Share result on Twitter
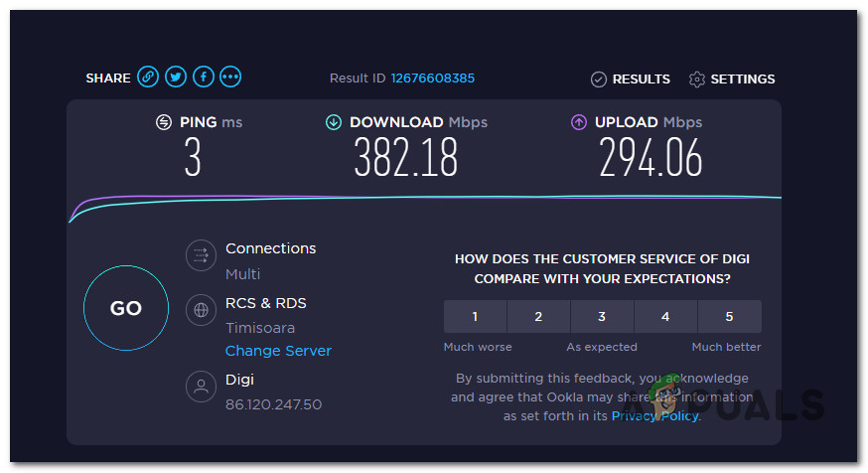Viewport: 868px width, 473px height. pos(176,77)
